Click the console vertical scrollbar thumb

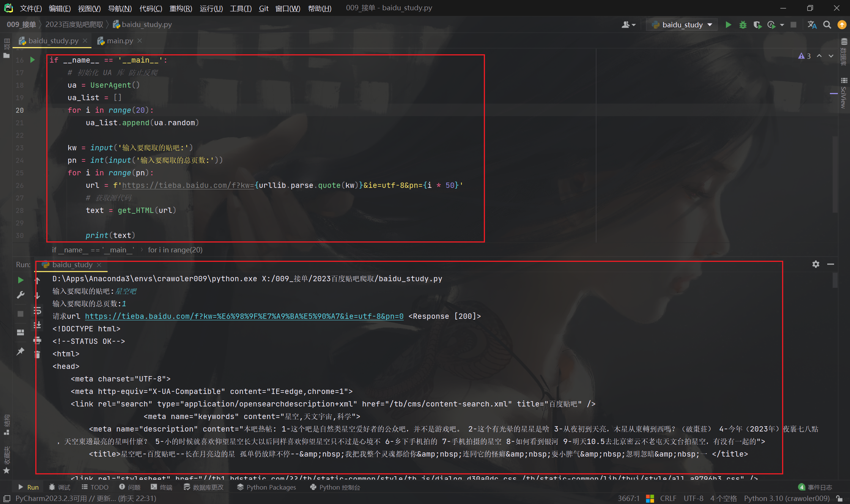point(835,280)
